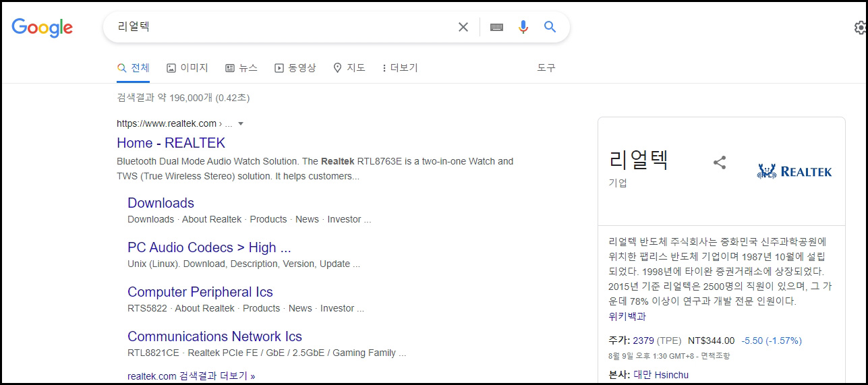Click the 리얼텍 knowledge panel title
The width and height of the screenshot is (868, 385).
click(x=639, y=159)
